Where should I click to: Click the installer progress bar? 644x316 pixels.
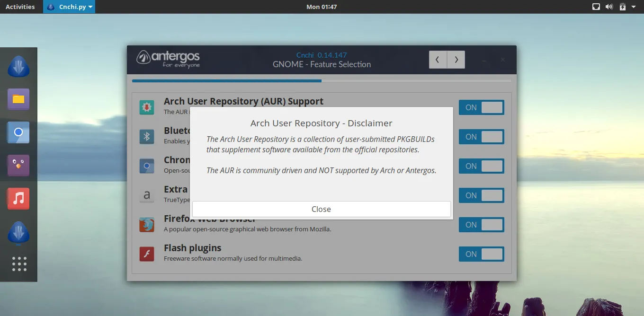point(322,81)
